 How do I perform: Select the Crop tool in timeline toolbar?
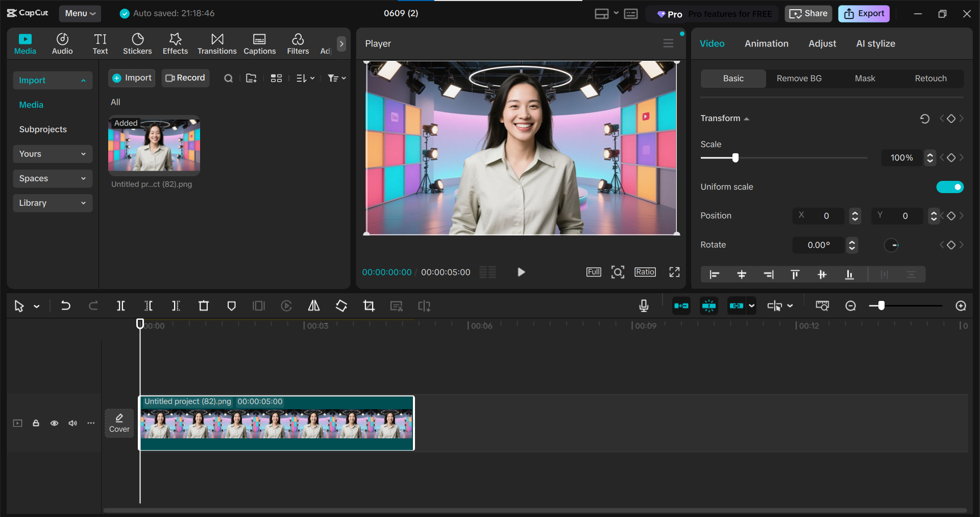tap(369, 306)
